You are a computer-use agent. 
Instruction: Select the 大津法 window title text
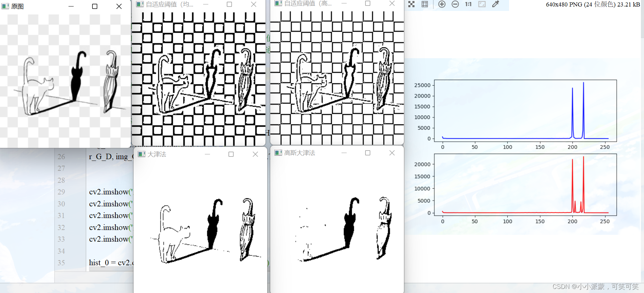coord(157,154)
